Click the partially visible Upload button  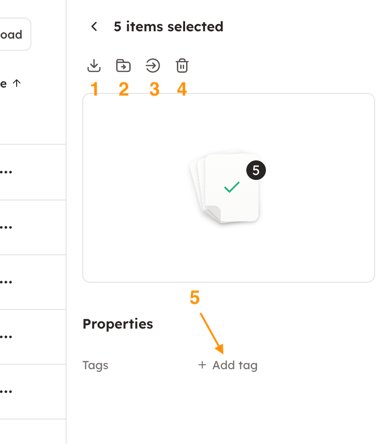(x=13, y=34)
